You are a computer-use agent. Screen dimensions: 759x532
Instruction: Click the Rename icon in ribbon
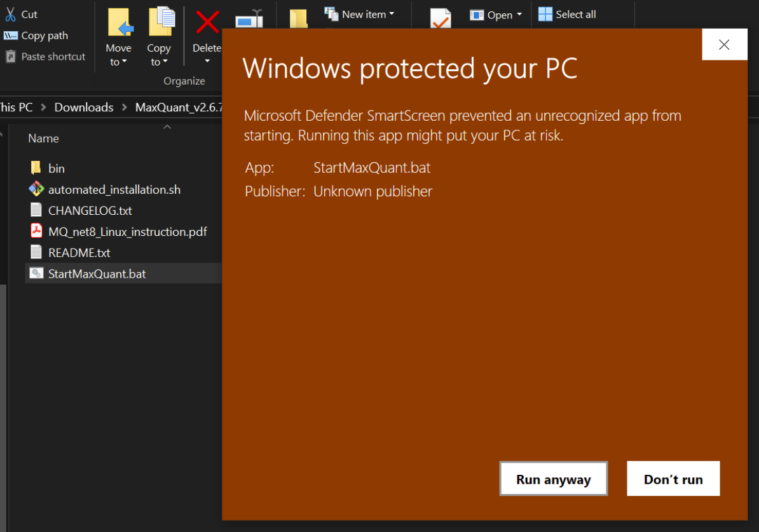tap(249, 19)
